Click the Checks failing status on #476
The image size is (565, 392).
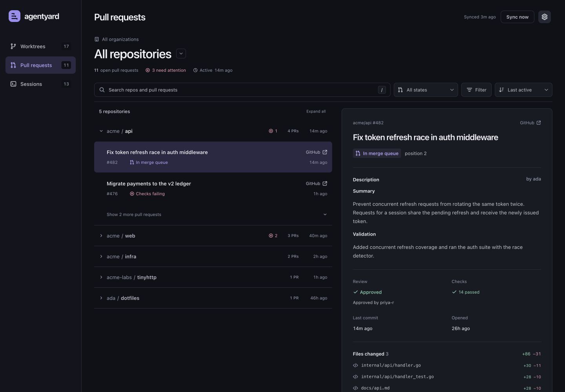(147, 194)
